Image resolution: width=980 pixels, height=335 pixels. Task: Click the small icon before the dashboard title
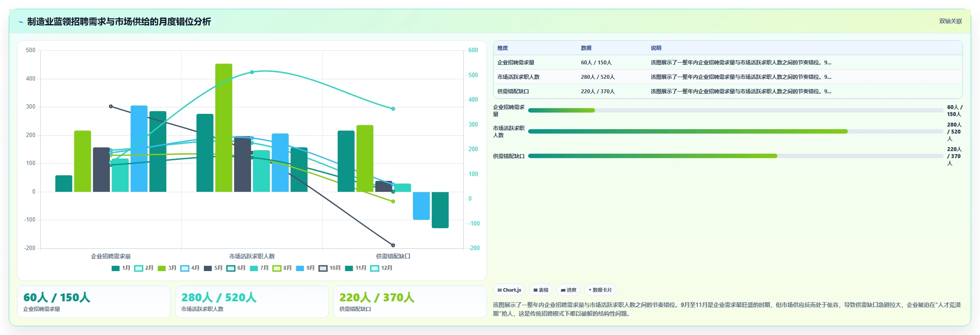[x=21, y=22]
